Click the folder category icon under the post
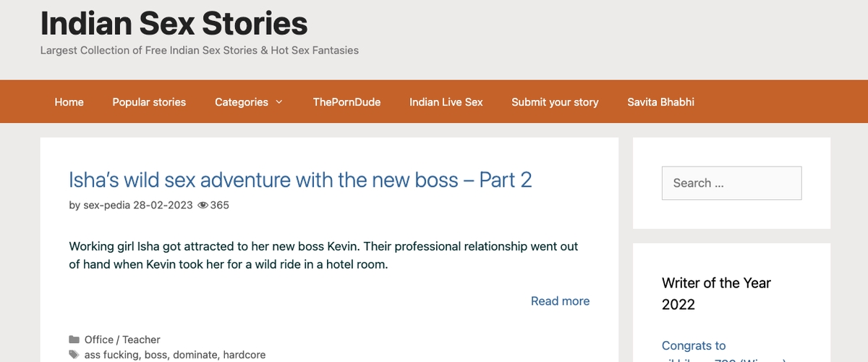The image size is (868, 362). point(74,340)
